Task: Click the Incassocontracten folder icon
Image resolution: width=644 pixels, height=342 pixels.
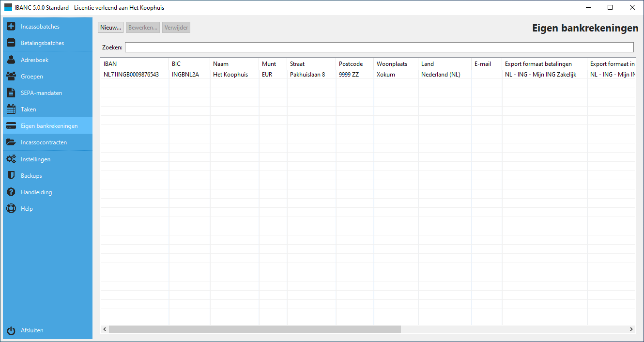Action: coord(11,142)
